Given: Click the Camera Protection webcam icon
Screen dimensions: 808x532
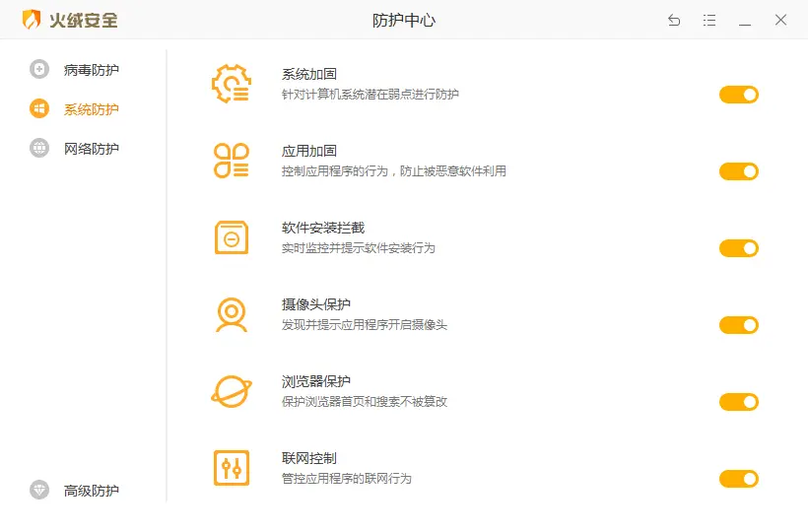Looking at the screenshot, I should click(231, 314).
